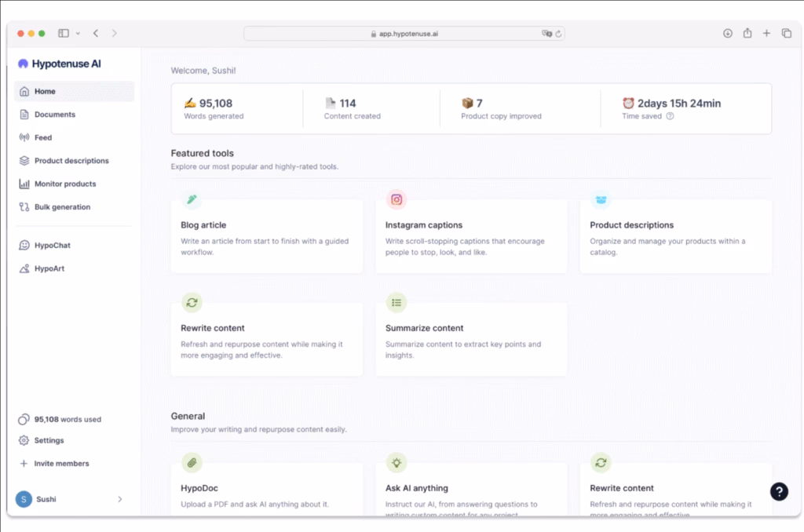Go to HypoChat in the sidebar

tap(52, 246)
